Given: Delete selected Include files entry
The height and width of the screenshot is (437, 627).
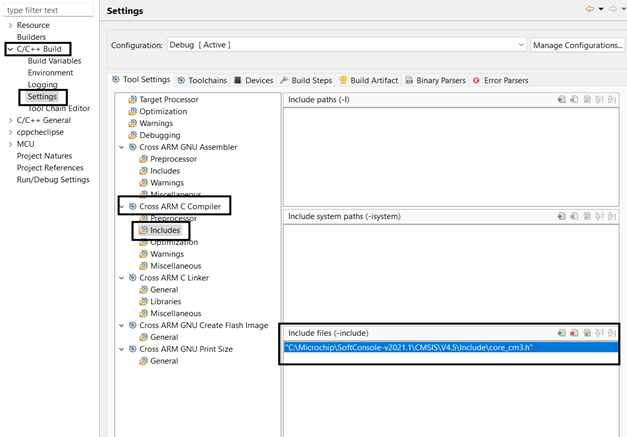Looking at the screenshot, I should tap(574, 332).
